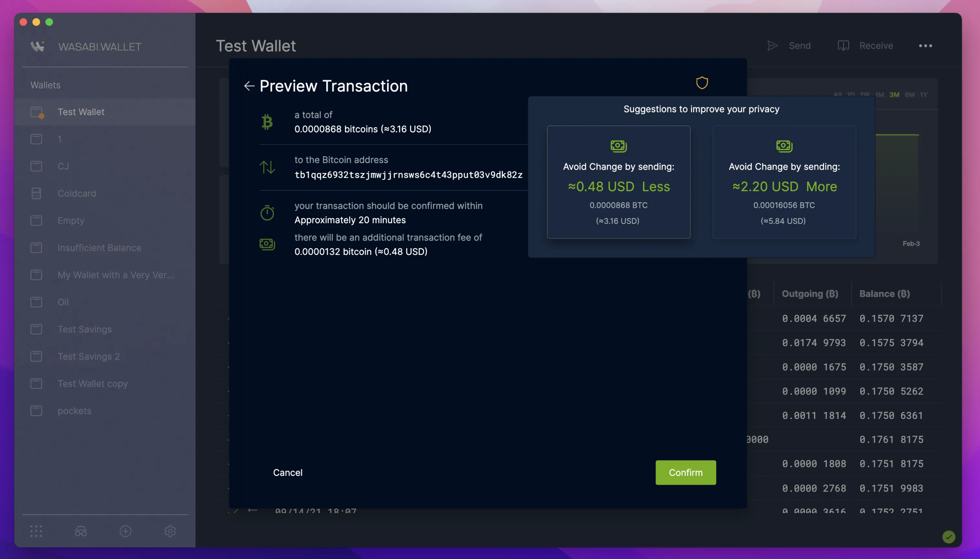Viewport: 980px width, 559px height.
Task: Click the back arrow in preview header
Action: (249, 85)
